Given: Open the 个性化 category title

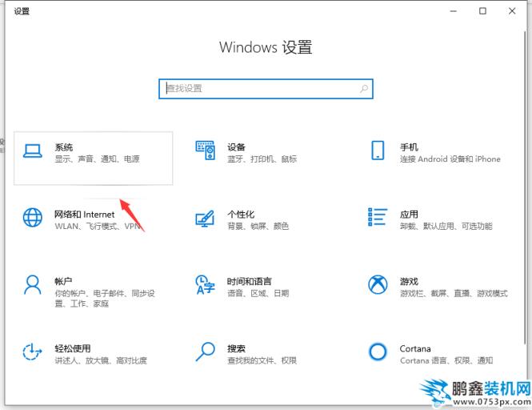Looking at the screenshot, I should click(241, 215).
